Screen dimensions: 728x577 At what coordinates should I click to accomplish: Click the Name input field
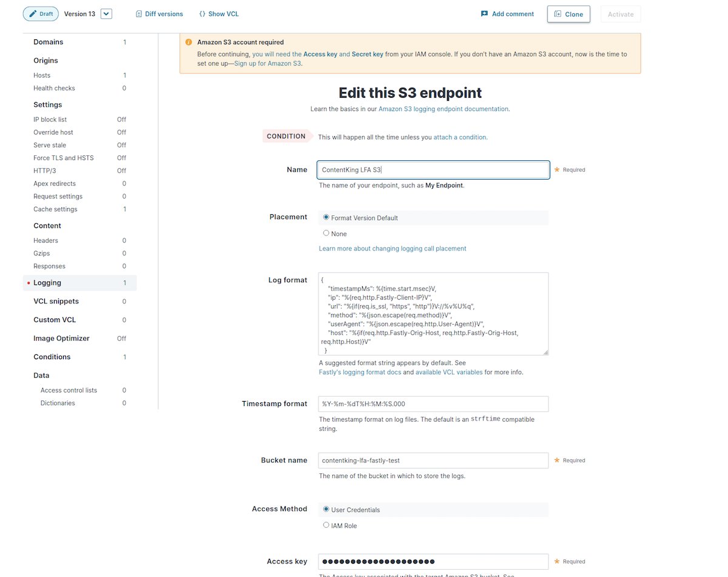click(434, 170)
